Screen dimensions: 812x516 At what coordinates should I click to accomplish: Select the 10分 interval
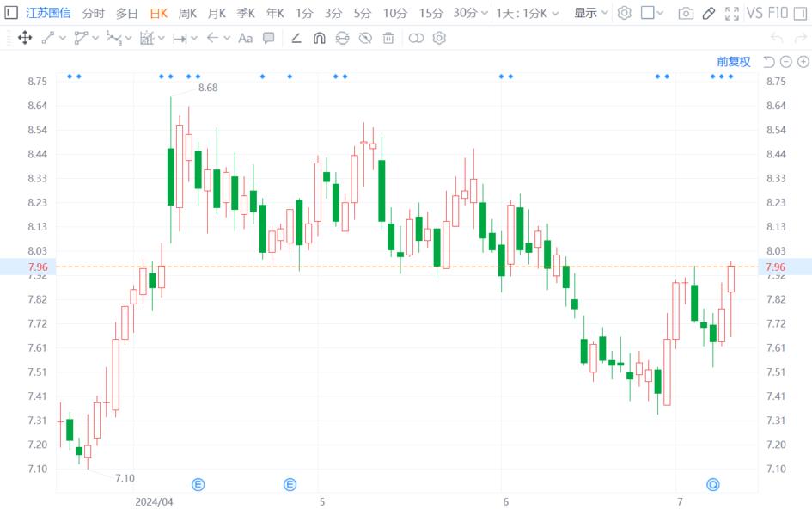(x=395, y=13)
